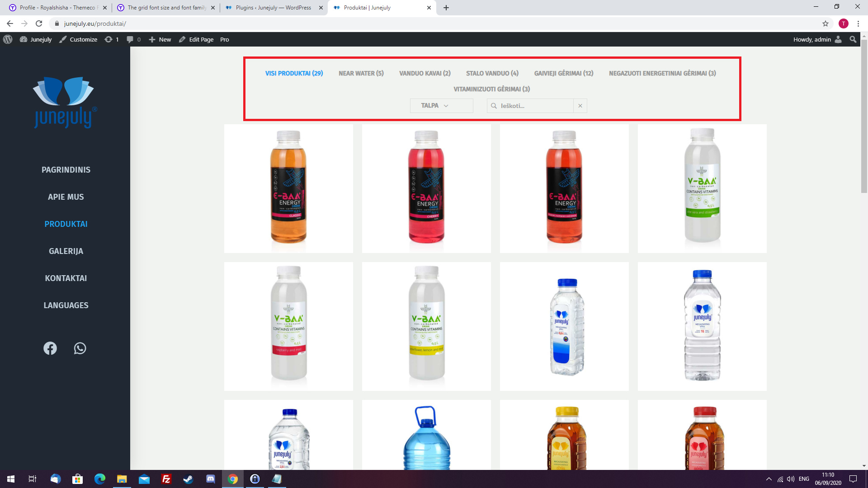Click the browser address bar
Viewport: 868px width, 488px height.
coord(434,23)
